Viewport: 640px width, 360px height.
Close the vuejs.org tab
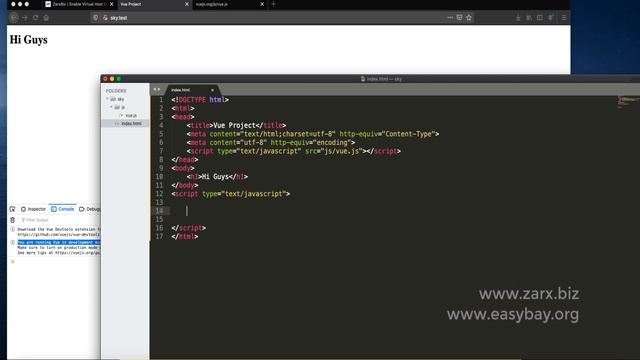(262, 4)
